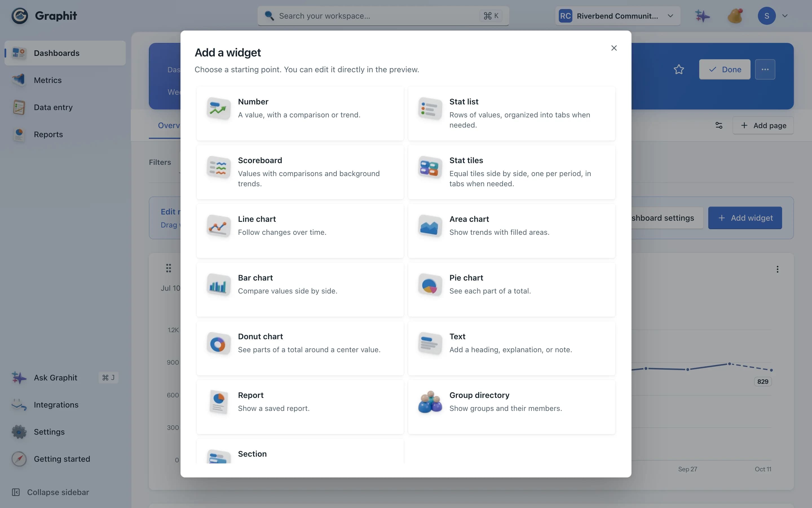The height and width of the screenshot is (508, 812).
Task: Open Getting started in the sidebar
Action: pos(65,459)
